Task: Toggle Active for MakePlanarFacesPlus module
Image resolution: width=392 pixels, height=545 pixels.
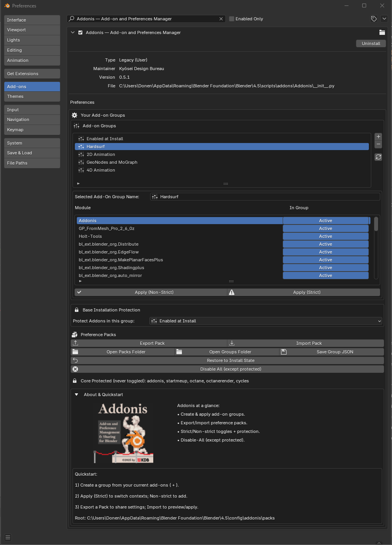Action: [x=326, y=260]
